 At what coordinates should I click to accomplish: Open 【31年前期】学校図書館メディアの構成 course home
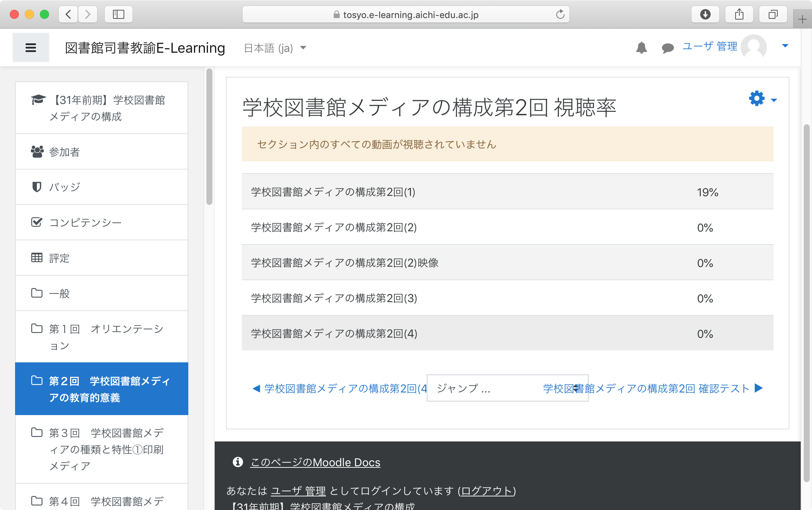tap(102, 108)
